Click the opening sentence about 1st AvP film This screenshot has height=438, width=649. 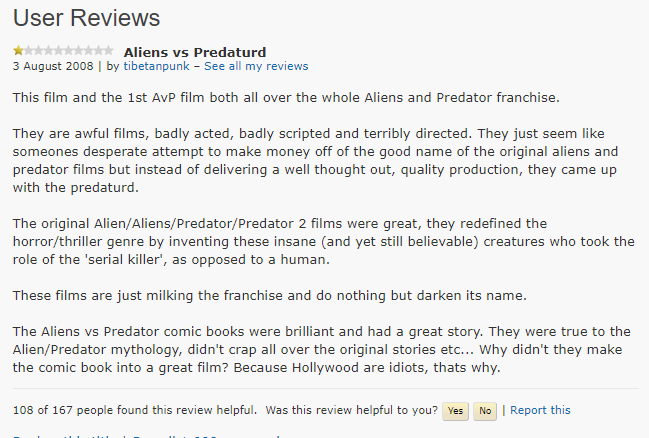pos(286,98)
